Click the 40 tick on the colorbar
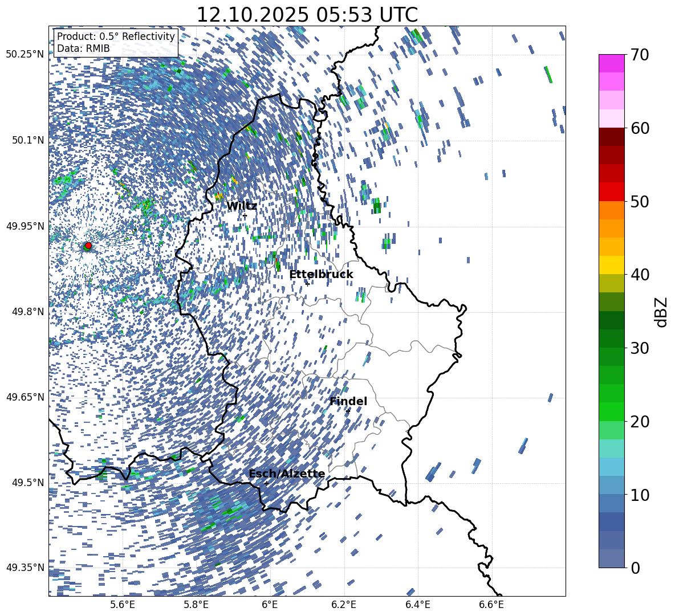 pos(640,275)
